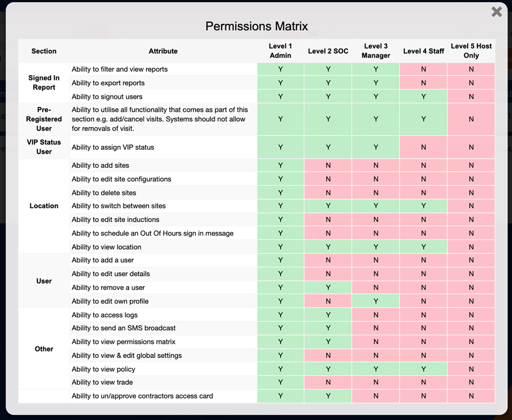Viewport: 512px width, 420px height.
Task: Click the Pre-Registered User section label
Action: (x=44, y=119)
